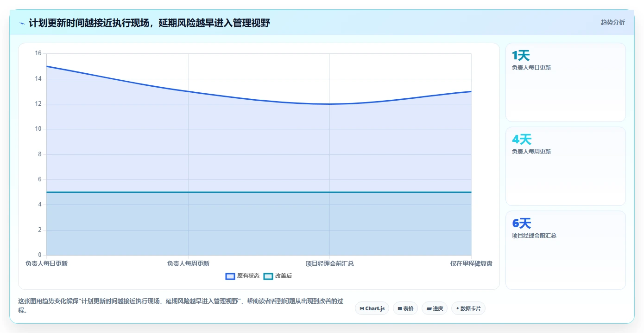Open the 1天 负责人每日更新 card
Screen dimensions: 644x333
point(565,83)
